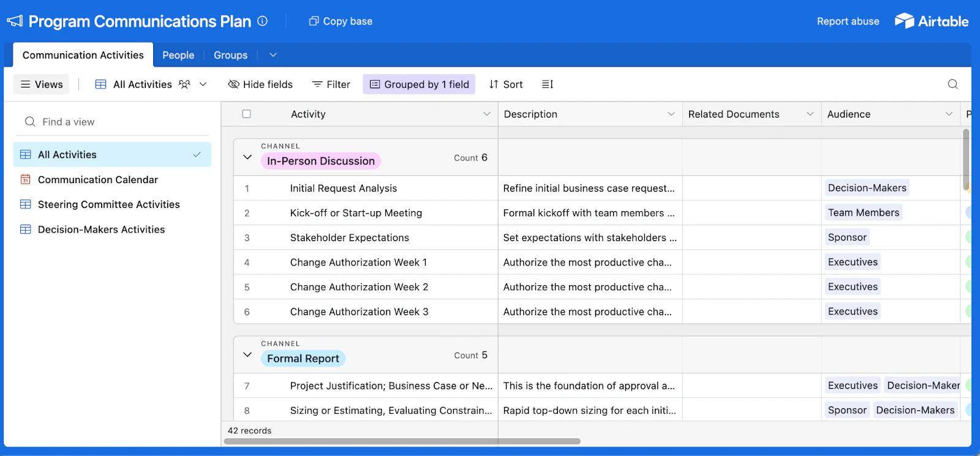Click the Copy base icon

[314, 21]
